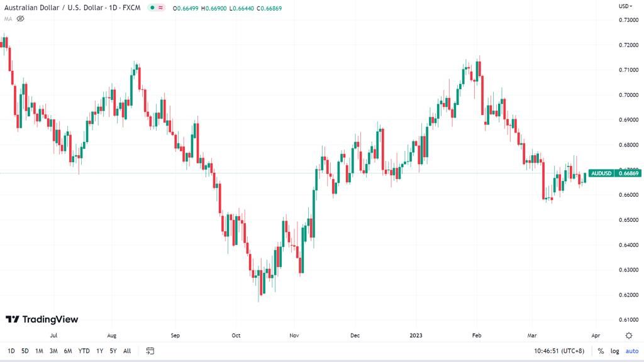Screen dimensions: 644x362
Task: Click the Feb date axis label
Action: click(x=477, y=336)
